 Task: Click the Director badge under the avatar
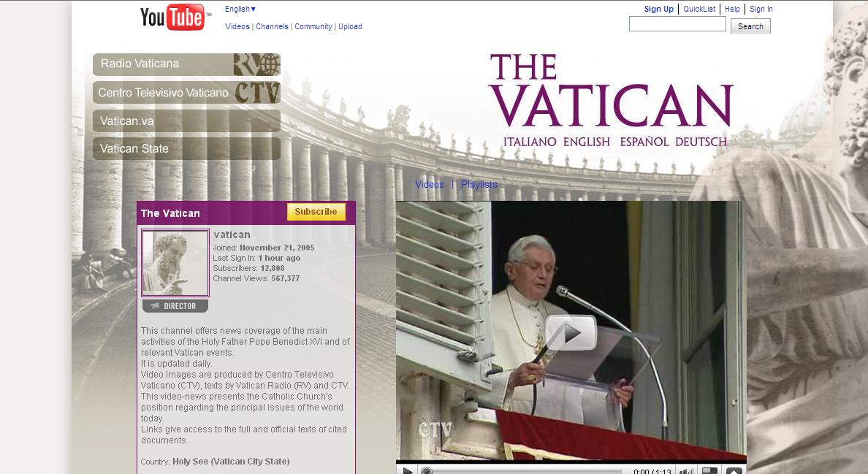tap(175, 306)
